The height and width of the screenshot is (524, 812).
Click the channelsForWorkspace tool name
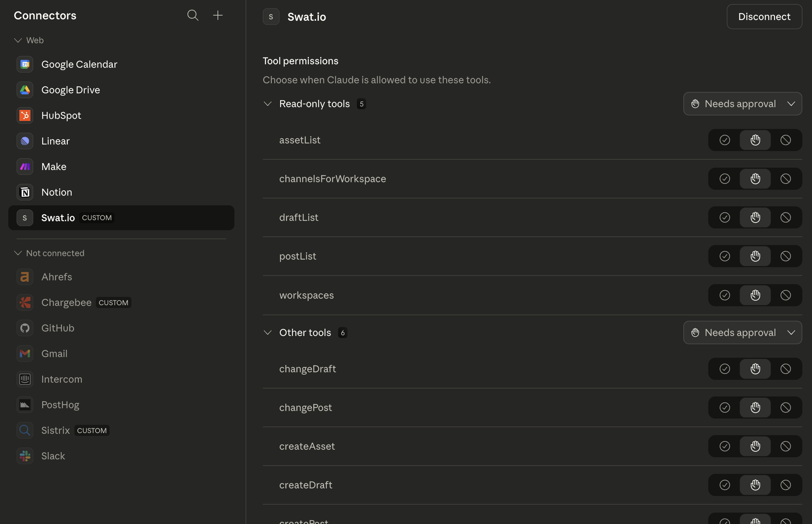pos(333,179)
